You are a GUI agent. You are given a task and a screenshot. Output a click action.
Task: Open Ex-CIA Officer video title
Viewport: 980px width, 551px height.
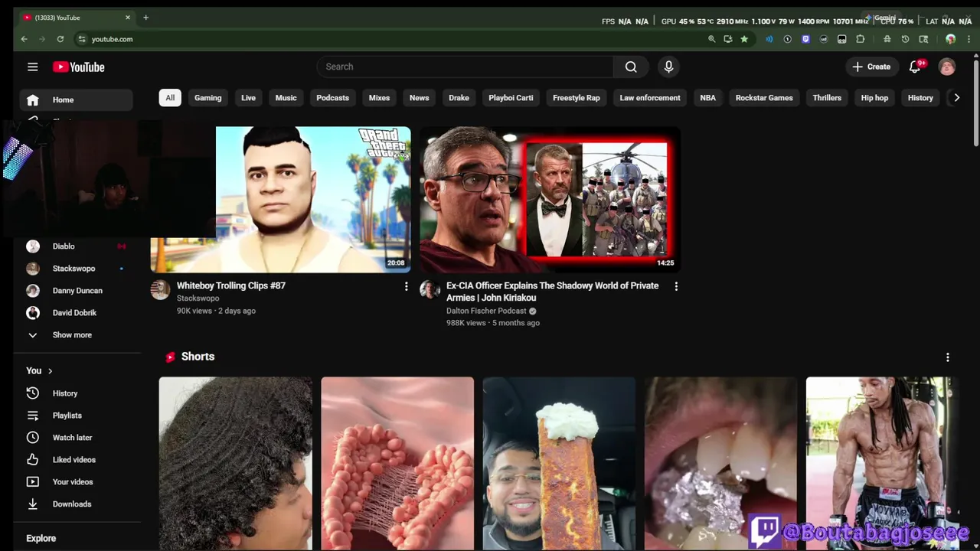pyautogui.click(x=552, y=292)
